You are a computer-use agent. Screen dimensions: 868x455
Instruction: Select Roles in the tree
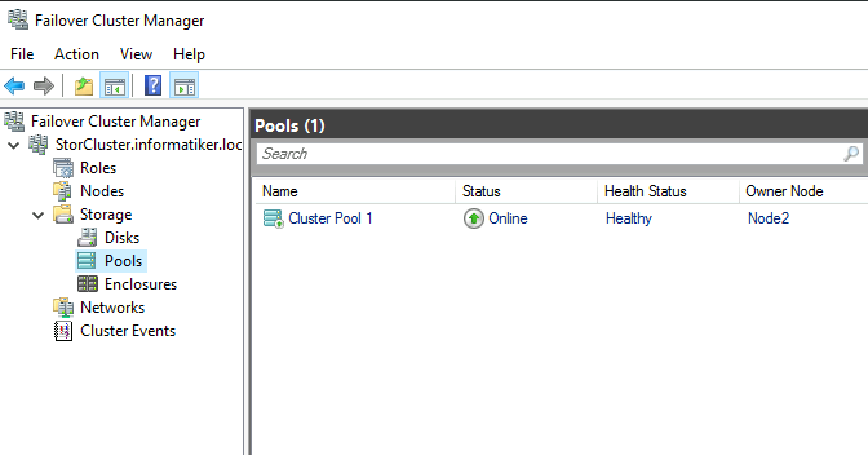(x=98, y=168)
